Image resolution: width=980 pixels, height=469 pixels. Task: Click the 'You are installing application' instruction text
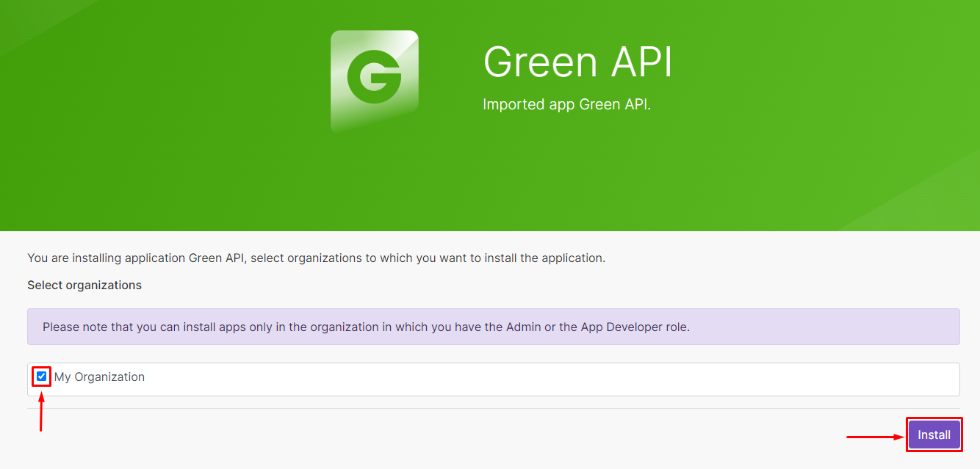point(107,258)
